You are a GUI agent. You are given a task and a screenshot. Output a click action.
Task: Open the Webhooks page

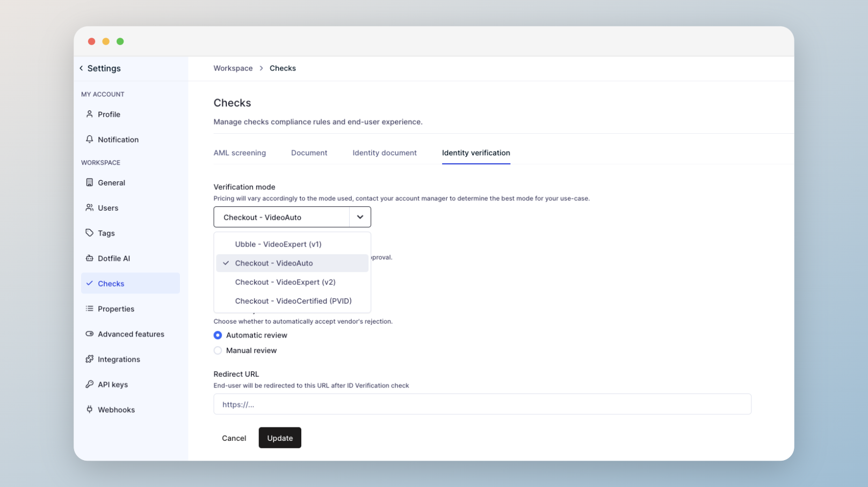coord(131,410)
